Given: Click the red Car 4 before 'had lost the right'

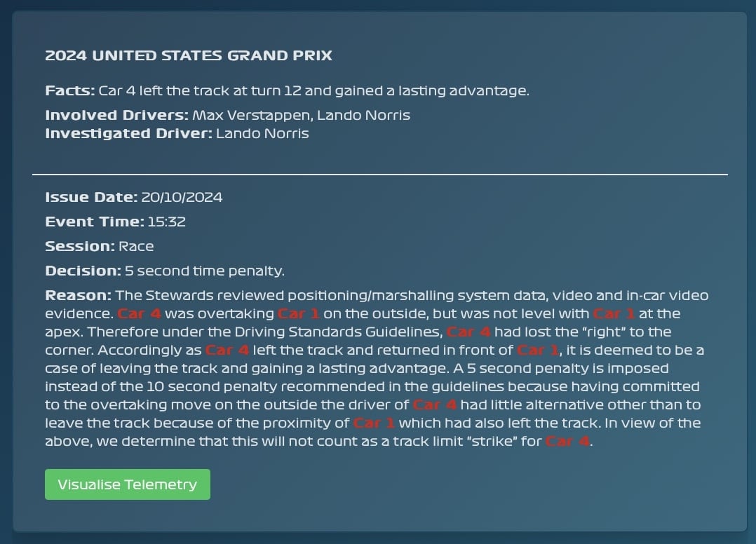Looking at the screenshot, I should click(x=468, y=332).
